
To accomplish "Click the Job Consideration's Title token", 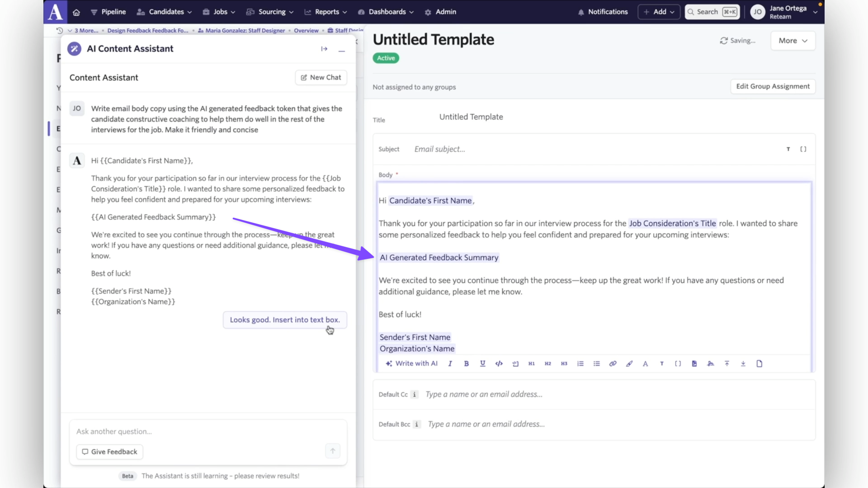I will [x=673, y=223].
